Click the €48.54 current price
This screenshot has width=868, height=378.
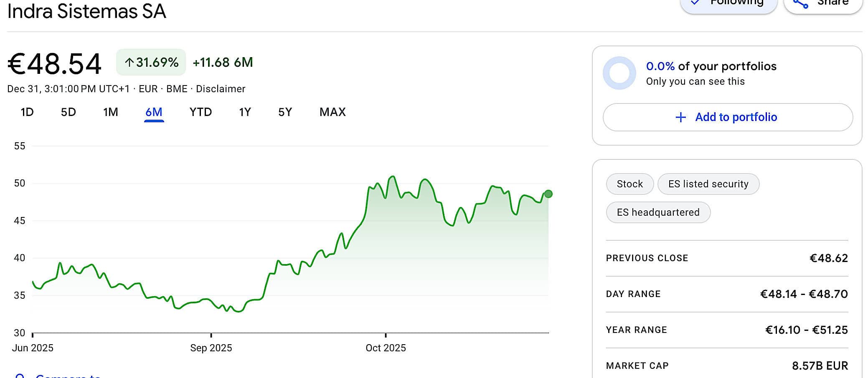54,64
